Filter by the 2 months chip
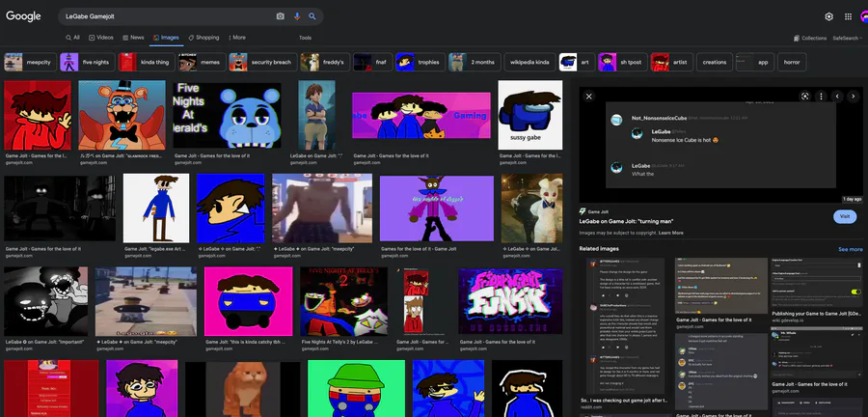This screenshot has height=417, width=868. tap(475, 62)
